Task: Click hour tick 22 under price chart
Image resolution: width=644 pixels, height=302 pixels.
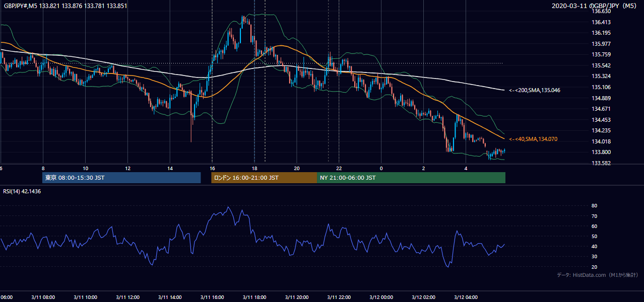Action: pos(339,169)
